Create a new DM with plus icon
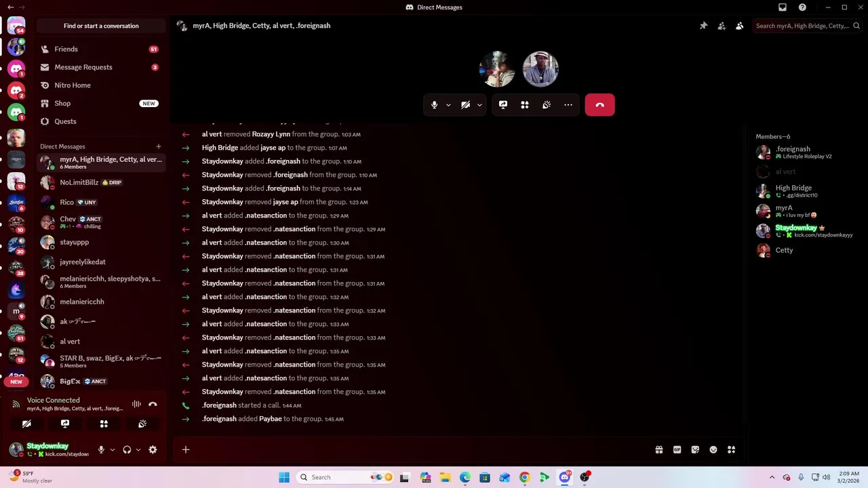The image size is (868, 488). (158, 146)
